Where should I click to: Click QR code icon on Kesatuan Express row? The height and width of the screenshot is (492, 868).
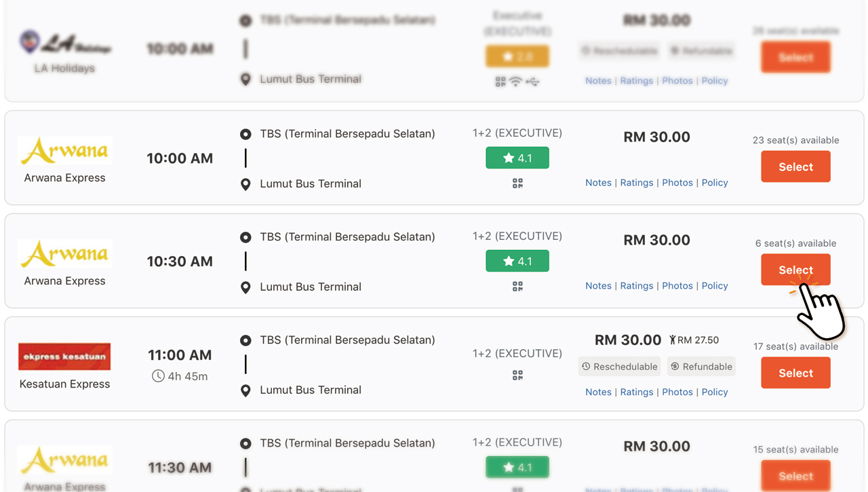[517, 375]
